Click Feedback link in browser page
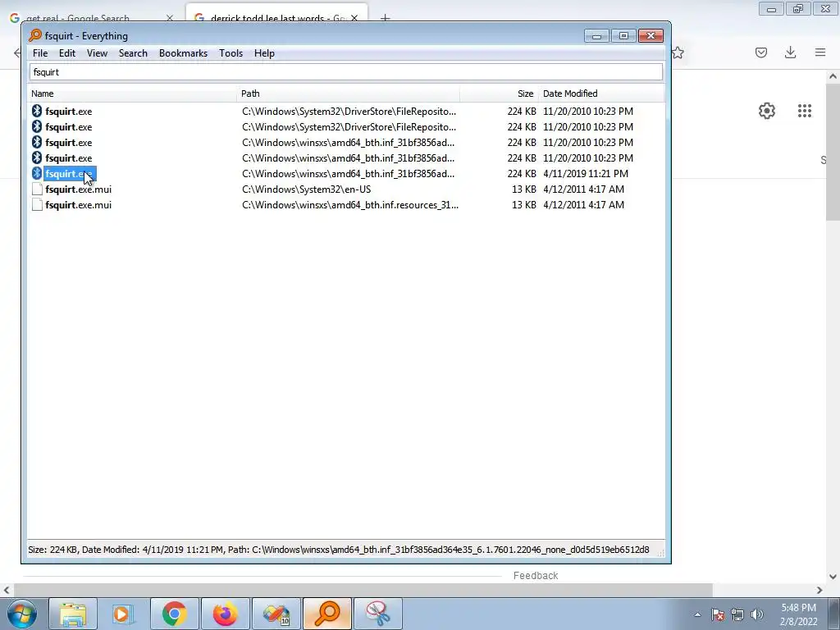840x630 pixels. click(x=536, y=576)
